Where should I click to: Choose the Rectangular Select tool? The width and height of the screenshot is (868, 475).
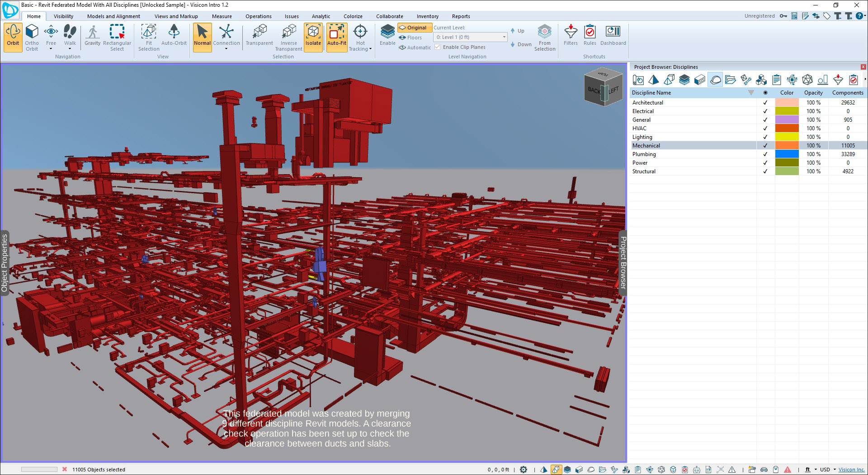117,37
